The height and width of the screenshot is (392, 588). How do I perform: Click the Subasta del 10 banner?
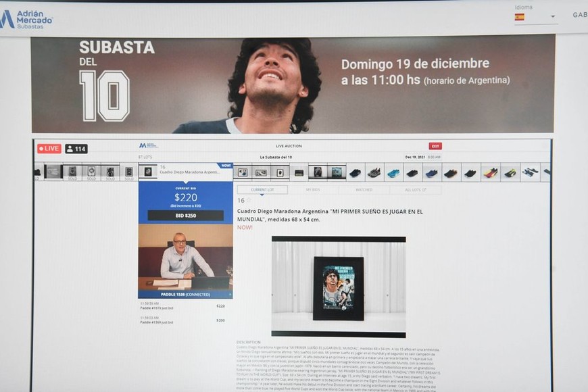click(292, 84)
